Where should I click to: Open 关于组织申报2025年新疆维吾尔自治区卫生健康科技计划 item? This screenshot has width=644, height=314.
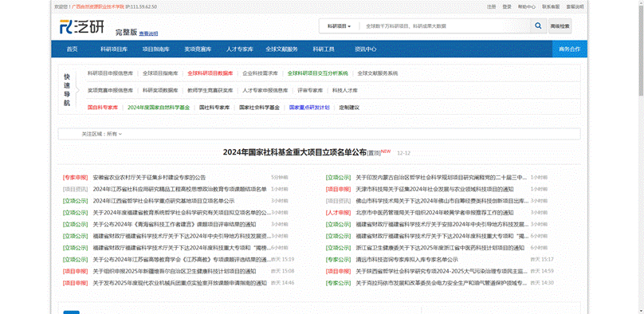click(x=175, y=271)
